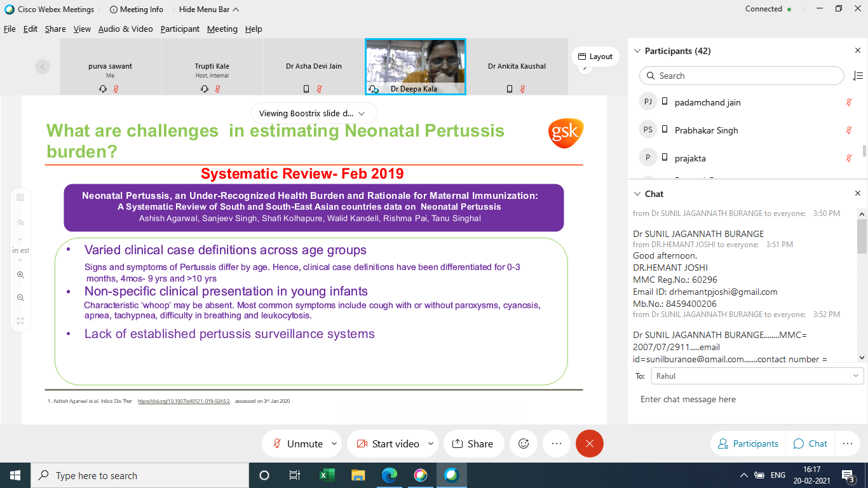Click the Layout button
This screenshot has width=868, height=488.
pos(594,57)
